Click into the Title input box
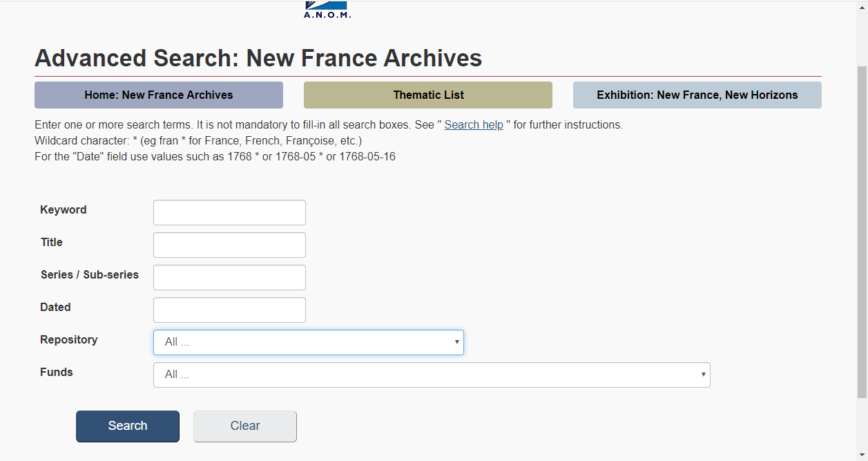 229,245
